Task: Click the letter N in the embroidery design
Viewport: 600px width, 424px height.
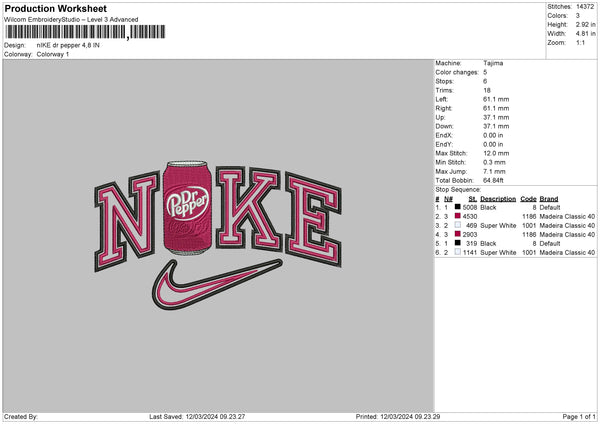Action: (127, 221)
